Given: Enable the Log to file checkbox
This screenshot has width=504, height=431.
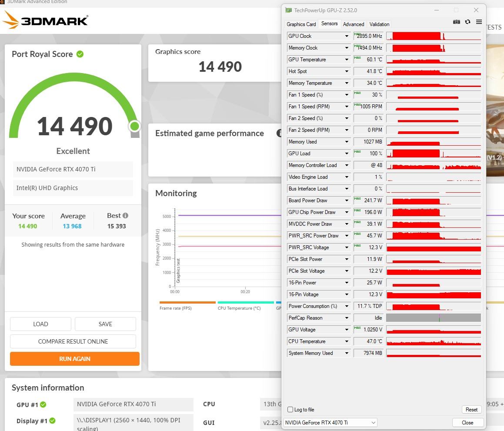Looking at the screenshot, I should point(290,409).
